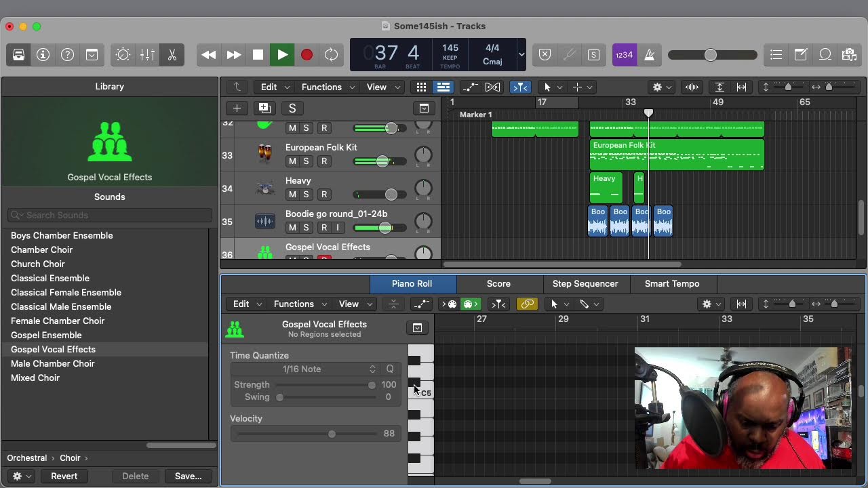Open the Piano Roll View menu
868x488 pixels.
click(x=353, y=304)
